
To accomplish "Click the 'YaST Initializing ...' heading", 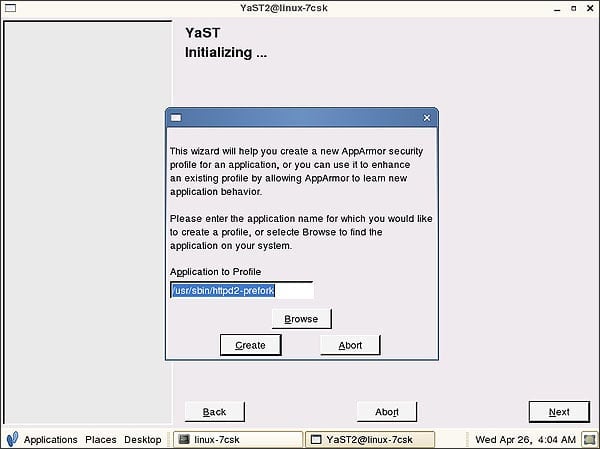I will (x=226, y=42).
